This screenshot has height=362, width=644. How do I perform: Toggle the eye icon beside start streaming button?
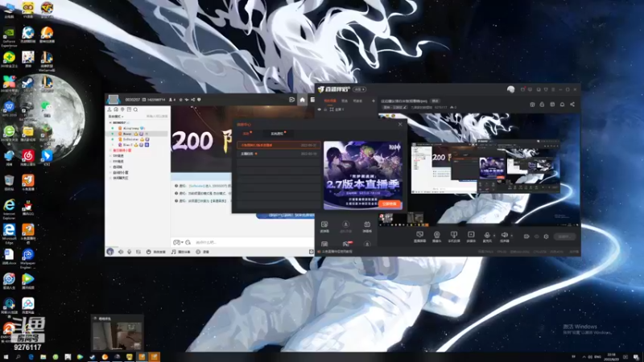[536, 237]
